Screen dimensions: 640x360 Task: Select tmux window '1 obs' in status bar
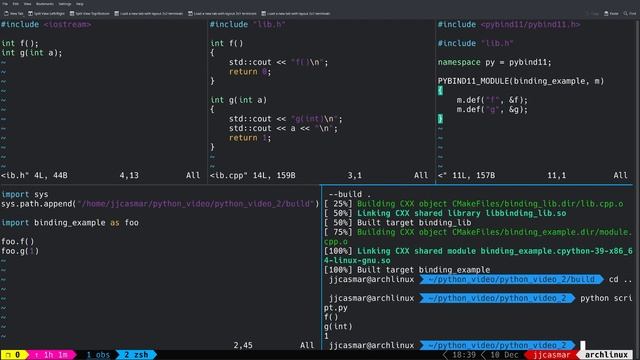point(98,355)
